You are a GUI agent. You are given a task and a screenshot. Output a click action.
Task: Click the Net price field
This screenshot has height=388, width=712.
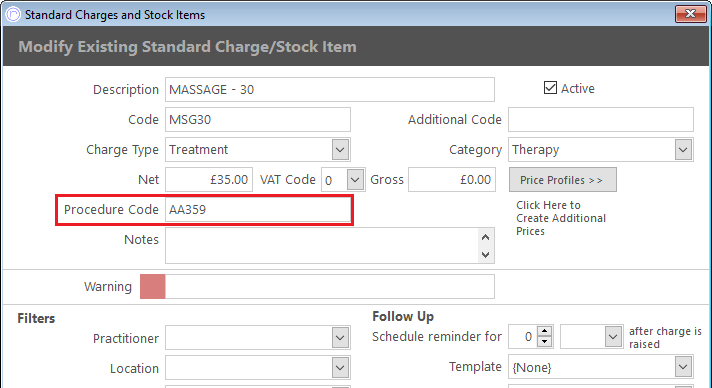coord(209,179)
